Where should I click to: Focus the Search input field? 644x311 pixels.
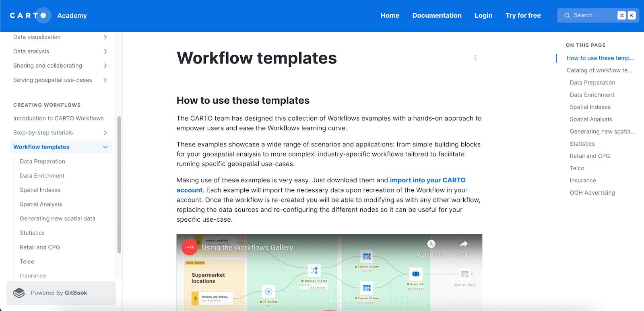(x=598, y=15)
